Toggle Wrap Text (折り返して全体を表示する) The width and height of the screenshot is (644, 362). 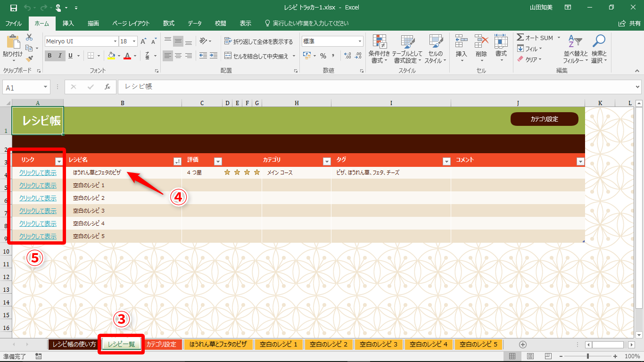point(259,41)
